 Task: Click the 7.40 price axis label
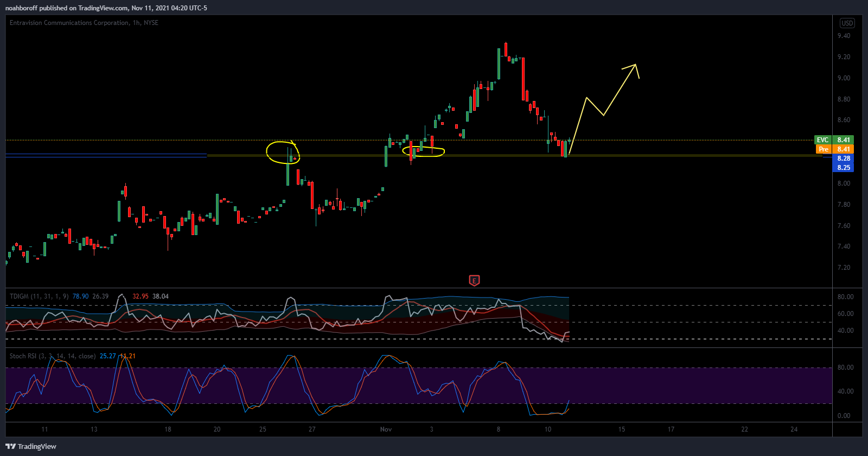coord(844,246)
